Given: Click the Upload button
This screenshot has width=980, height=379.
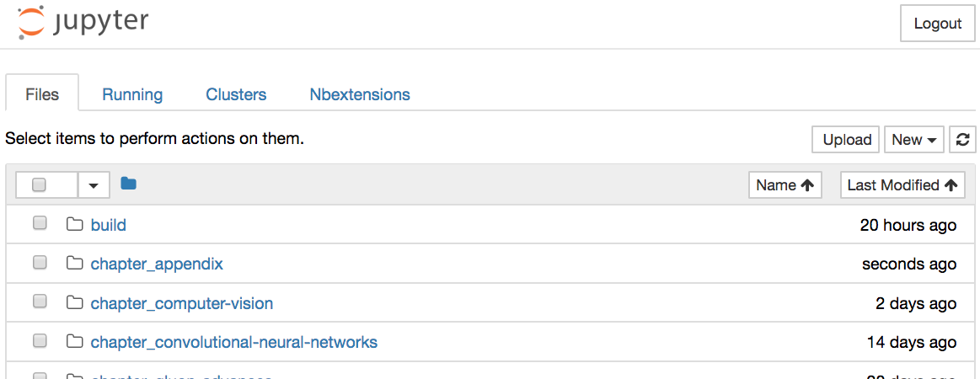Looking at the screenshot, I should point(846,140).
